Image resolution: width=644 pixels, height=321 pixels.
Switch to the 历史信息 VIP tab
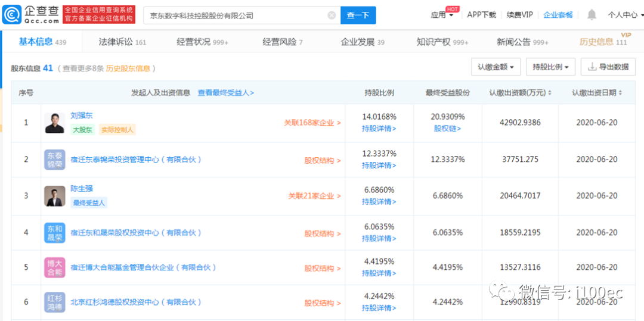pyautogui.click(x=603, y=41)
